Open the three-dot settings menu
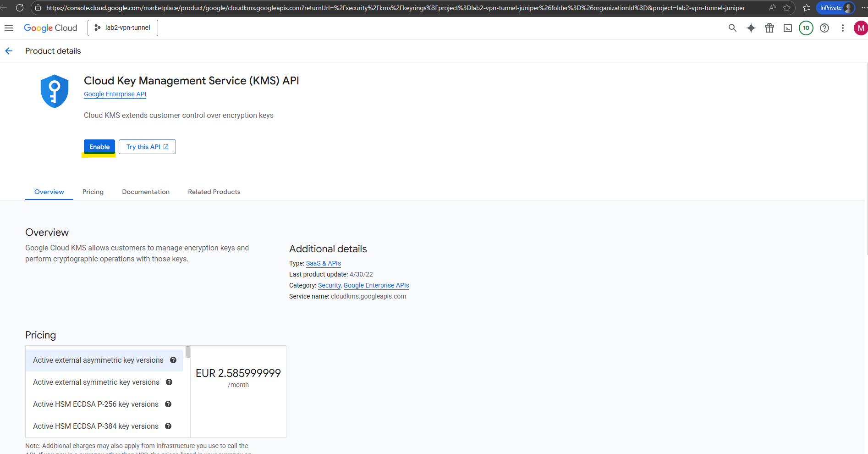 click(x=842, y=28)
